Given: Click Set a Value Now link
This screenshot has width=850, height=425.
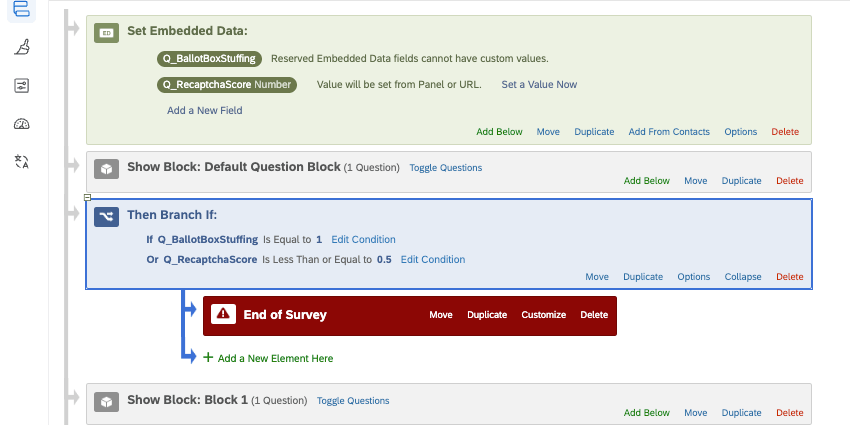Looking at the screenshot, I should pyautogui.click(x=539, y=85).
